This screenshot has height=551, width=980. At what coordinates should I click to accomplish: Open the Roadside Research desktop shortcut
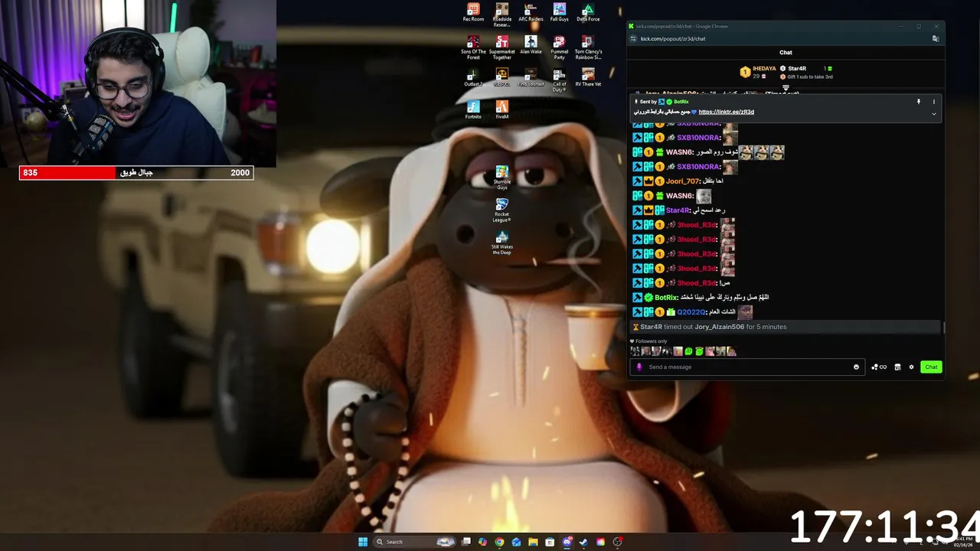502,15
